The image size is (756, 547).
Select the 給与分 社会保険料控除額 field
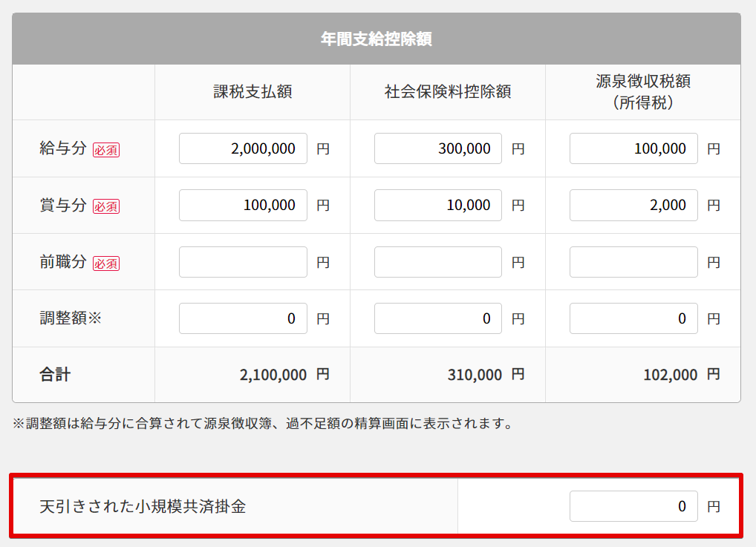pos(438,148)
